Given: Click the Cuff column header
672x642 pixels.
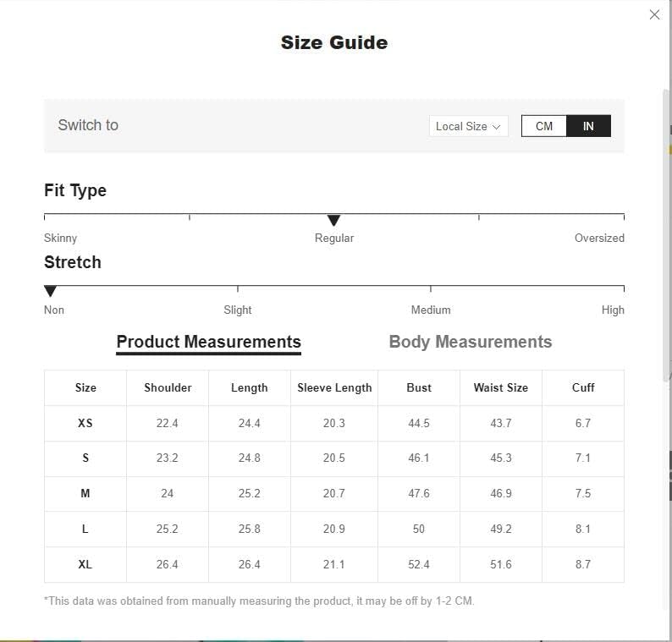Looking at the screenshot, I should click(x=583, y=387).
